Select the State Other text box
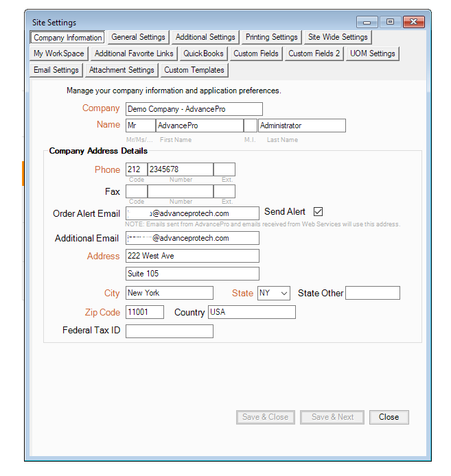451x476 pixels. 372,293
